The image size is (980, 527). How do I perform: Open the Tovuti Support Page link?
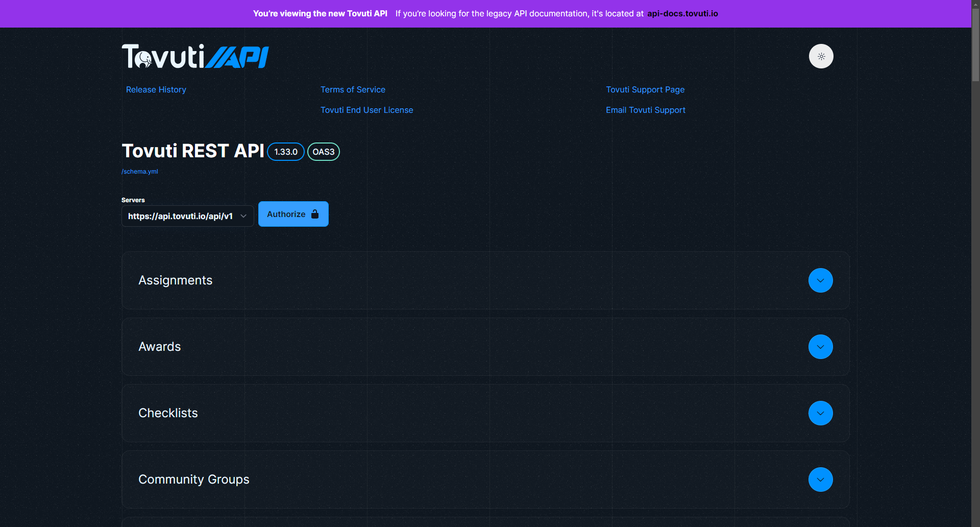click(645, 89)
